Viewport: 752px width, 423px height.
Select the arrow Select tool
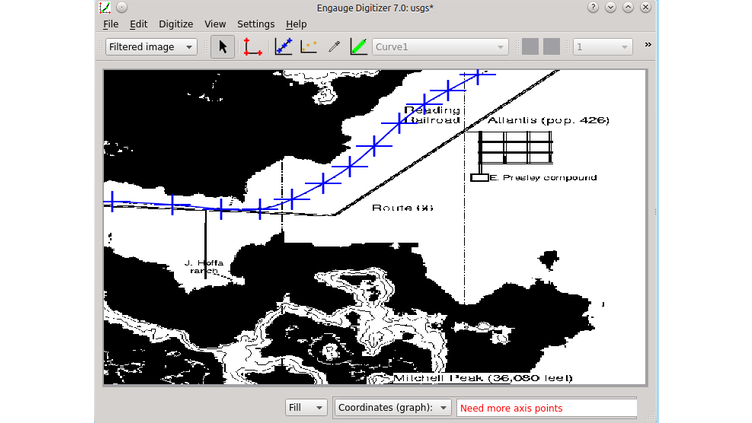[223, 47]
